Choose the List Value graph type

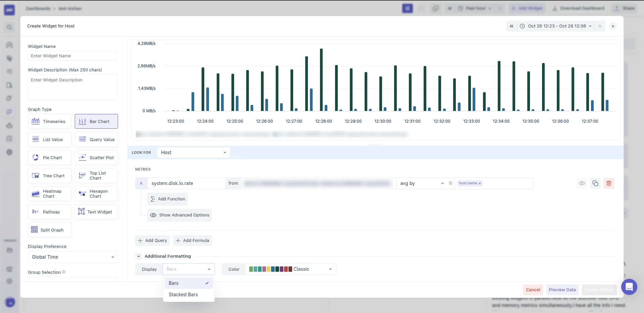50,139
